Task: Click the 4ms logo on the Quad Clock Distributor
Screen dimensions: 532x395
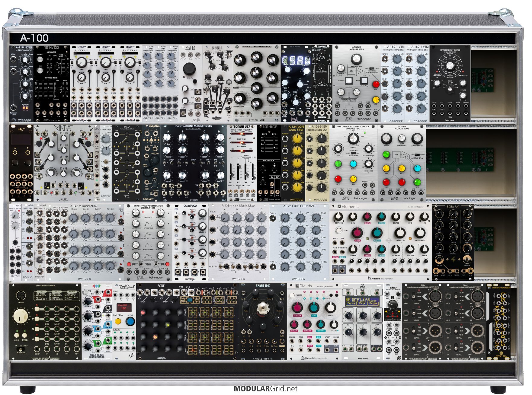Action: click(97, 286)
